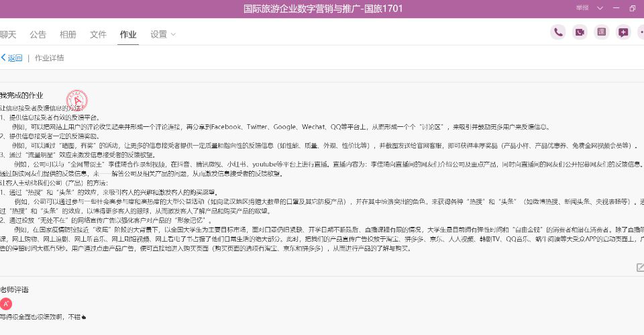Start a video call from the toolbar

[580, 32]
